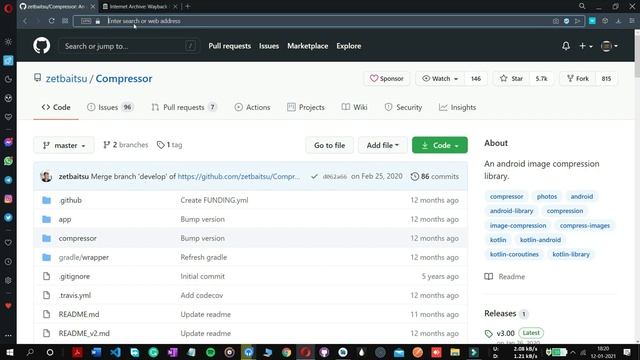
Task: Click taskbar search icon
Action: point(30,352)
